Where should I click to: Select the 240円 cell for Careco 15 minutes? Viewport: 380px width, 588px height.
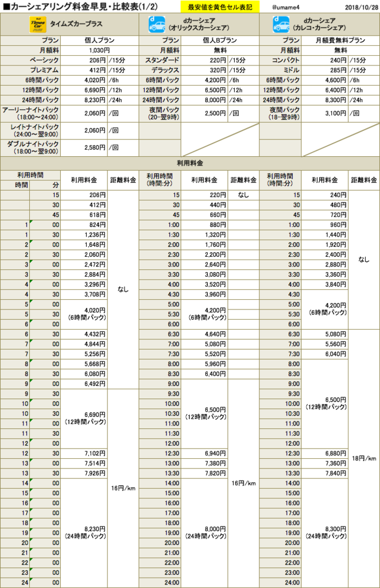[x=324, y=195]
